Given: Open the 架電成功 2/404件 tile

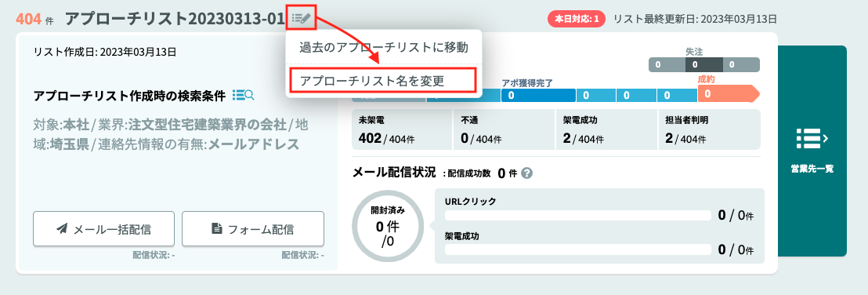Looking at the screenshot, I should 606,129.
